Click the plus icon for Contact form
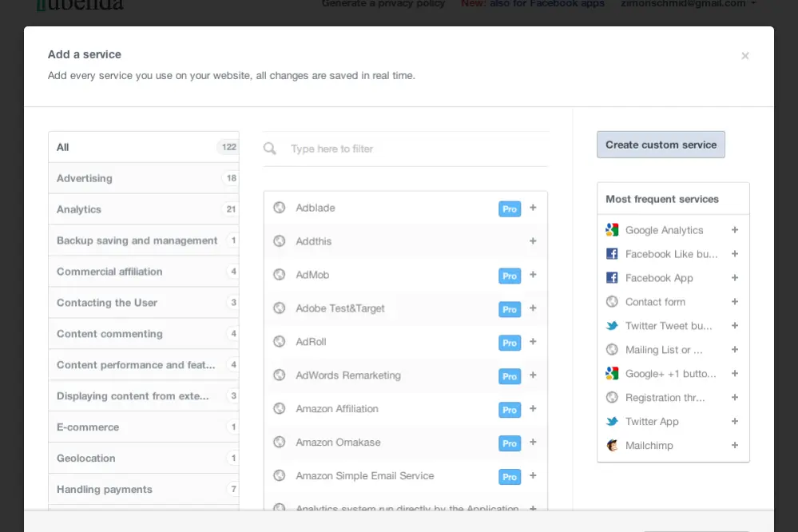798x532 pixels. click(x=734, y=302)
